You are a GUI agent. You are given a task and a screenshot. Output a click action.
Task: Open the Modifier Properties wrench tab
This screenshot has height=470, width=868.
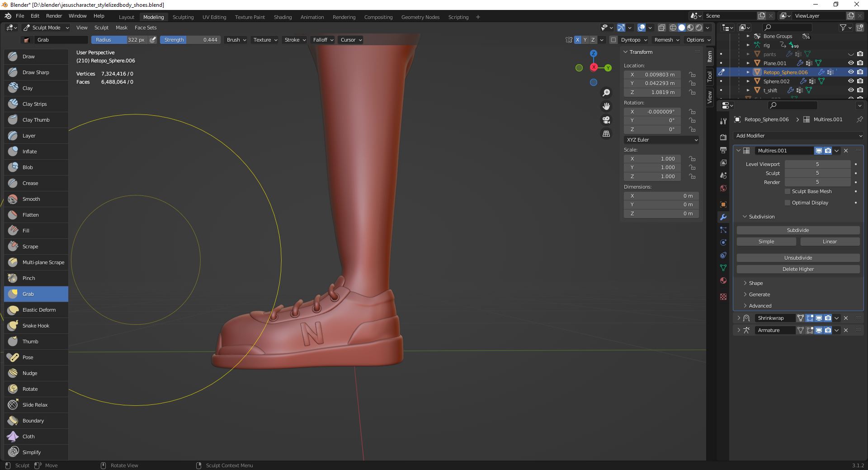click(x=723, y=217)
